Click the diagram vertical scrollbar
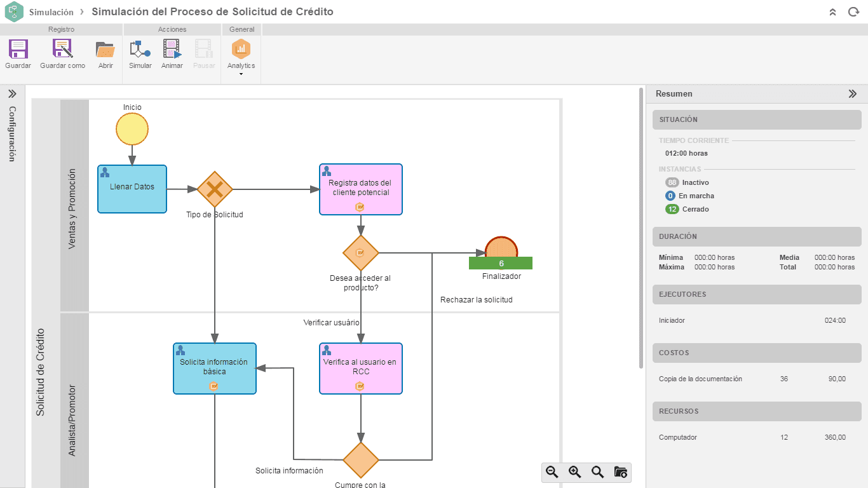This screenshot has height=488, width=868. coord(641,227)
